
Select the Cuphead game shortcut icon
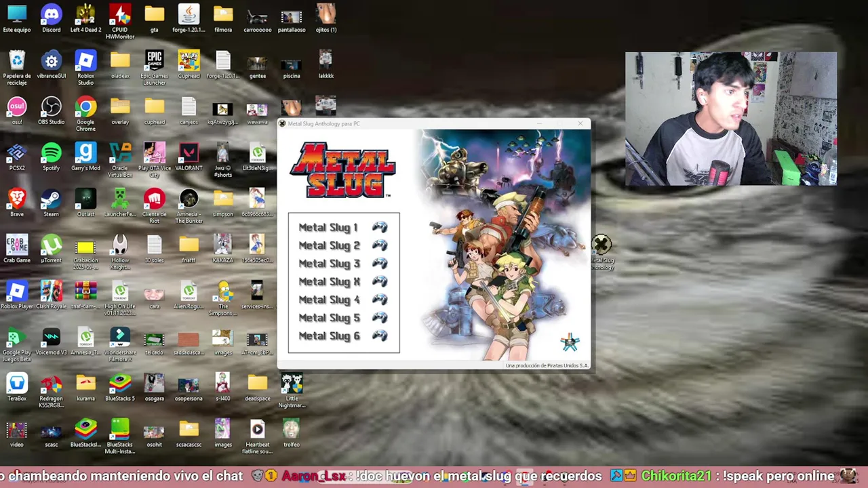[x=189, y=65]
